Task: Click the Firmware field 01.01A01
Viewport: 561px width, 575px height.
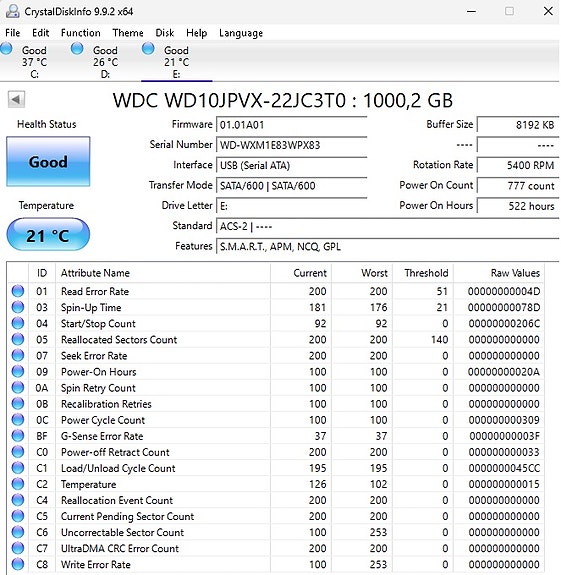Action: (x=292, y=125)
